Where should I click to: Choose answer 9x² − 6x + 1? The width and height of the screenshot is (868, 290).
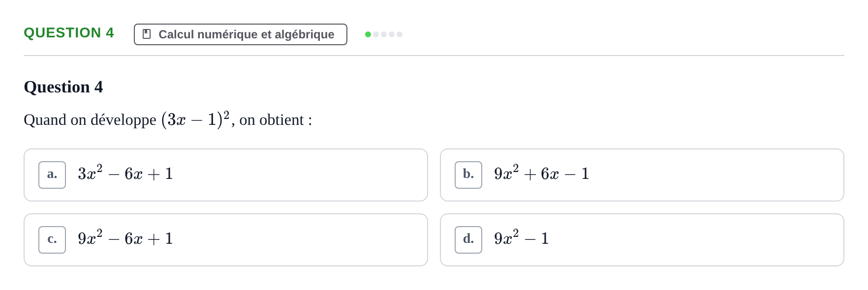(x=226, y=240)
